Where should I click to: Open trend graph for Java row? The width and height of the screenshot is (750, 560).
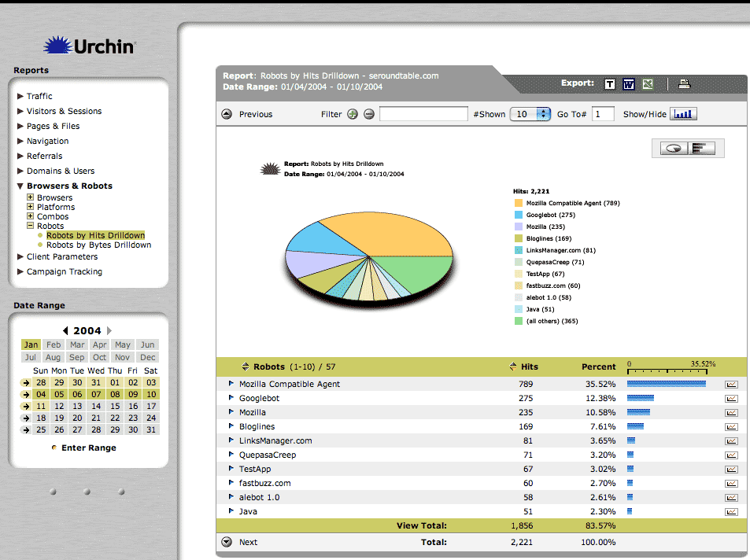731,512
